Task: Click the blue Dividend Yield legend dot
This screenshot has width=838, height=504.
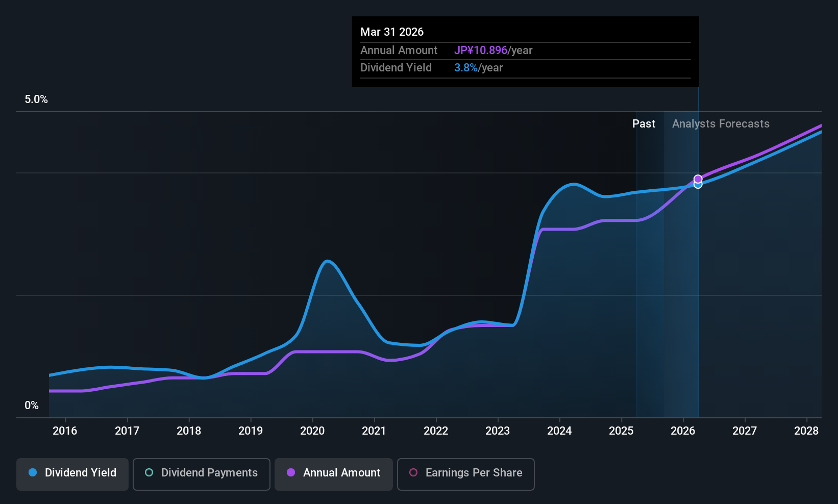Action: (33, 472)
